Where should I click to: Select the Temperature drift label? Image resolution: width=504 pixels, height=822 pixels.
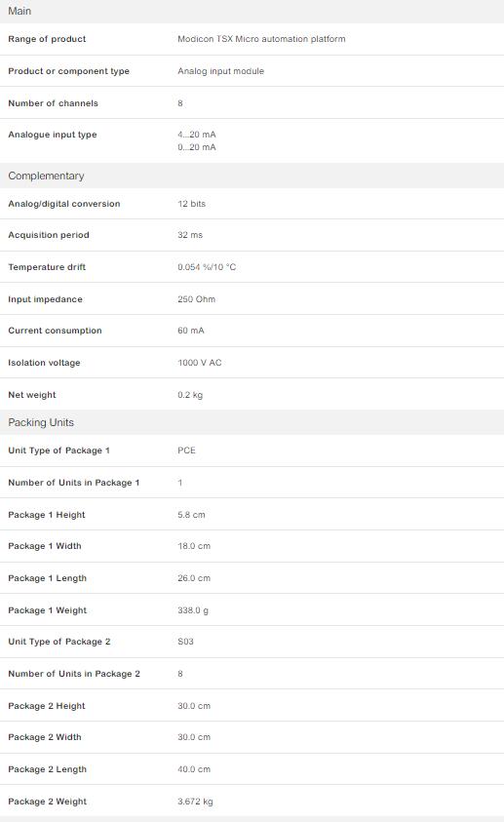point(47,267)
